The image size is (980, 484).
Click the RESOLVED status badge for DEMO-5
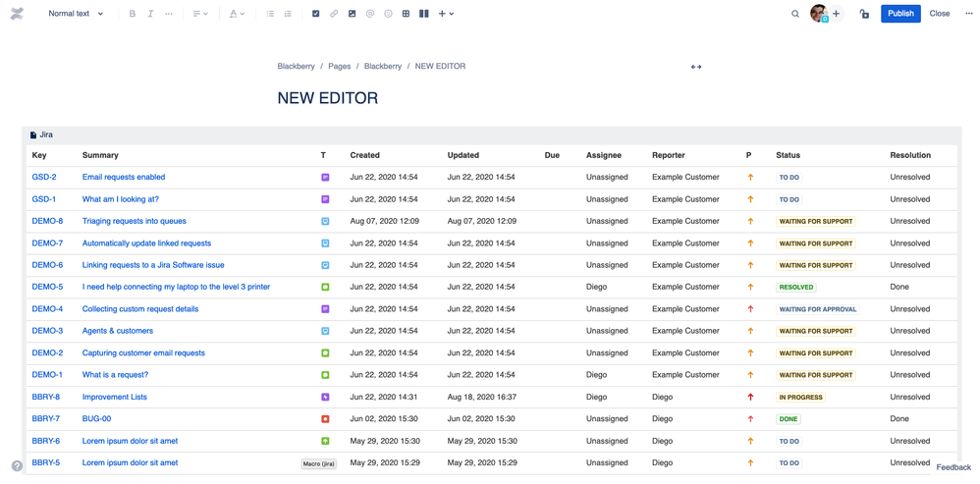click(x=796, y=288)
